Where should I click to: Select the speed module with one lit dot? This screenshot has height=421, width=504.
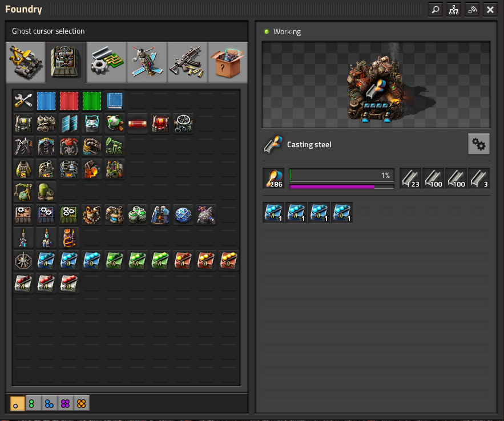point(46,261)
